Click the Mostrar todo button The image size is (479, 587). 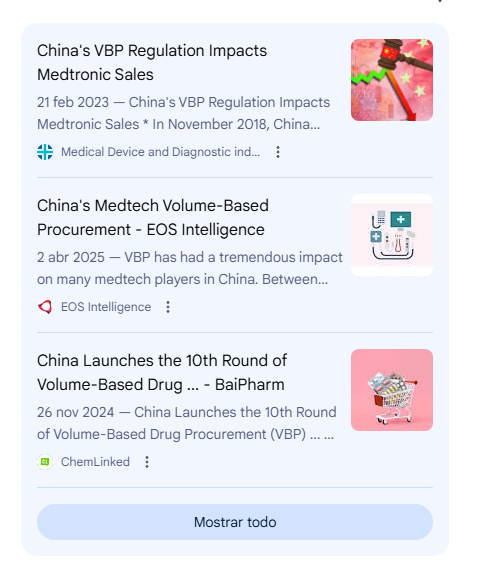pyautogui.click(x=235, y=522)
